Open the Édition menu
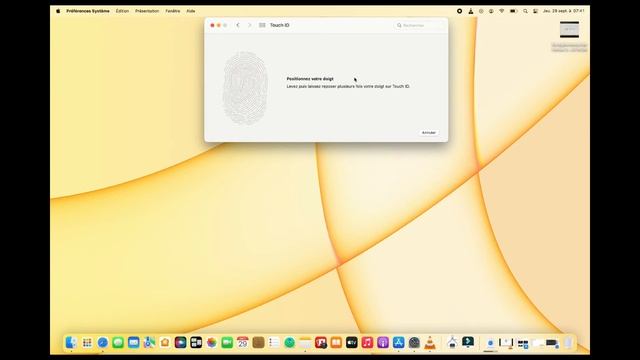Screen dimensions: 640x360 point(122,11)
